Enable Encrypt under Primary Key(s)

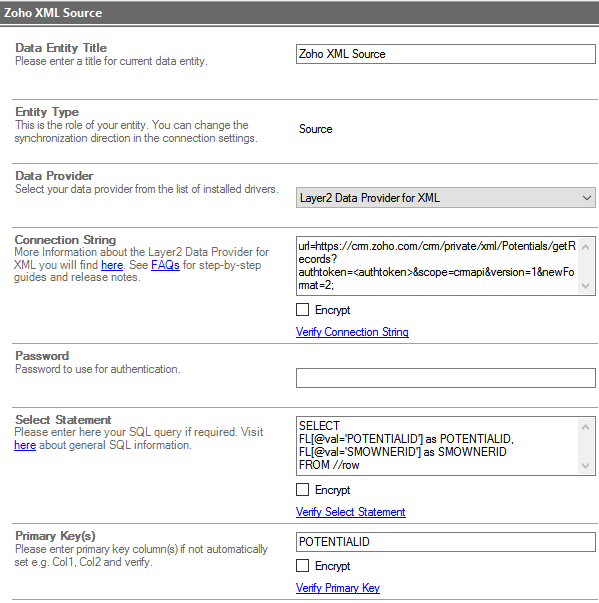pos(303,566)
